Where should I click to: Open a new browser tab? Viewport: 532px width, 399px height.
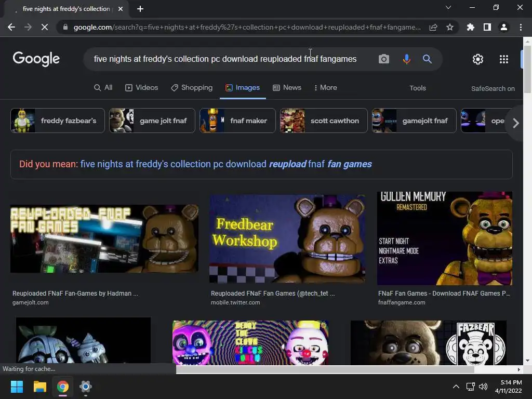[x=140, y=9]
